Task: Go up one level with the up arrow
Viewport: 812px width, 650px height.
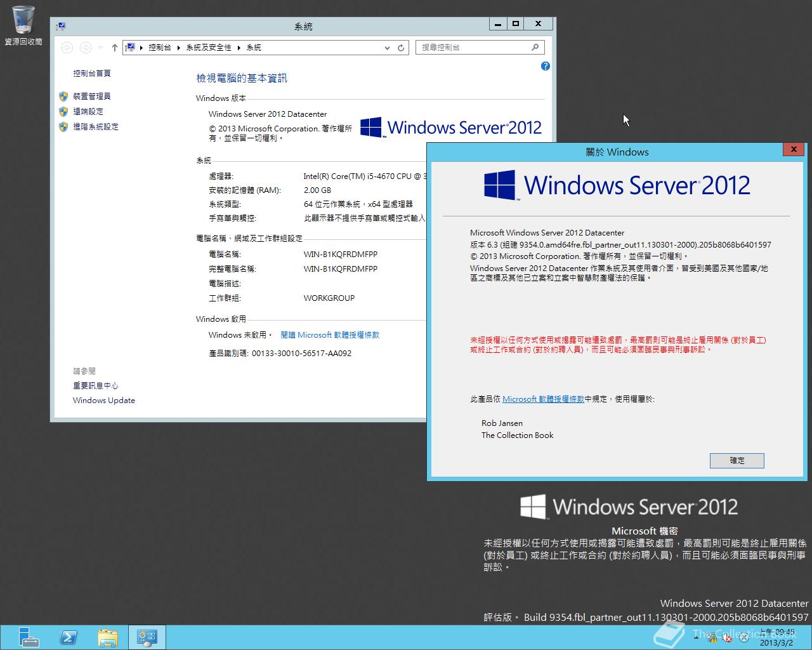Action: 114,48
